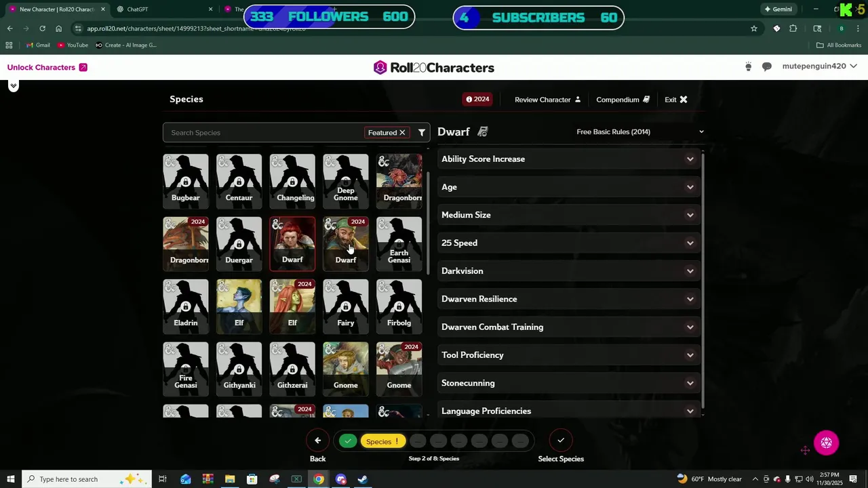Expand the Medium Size section

click(x=569, y=215)
